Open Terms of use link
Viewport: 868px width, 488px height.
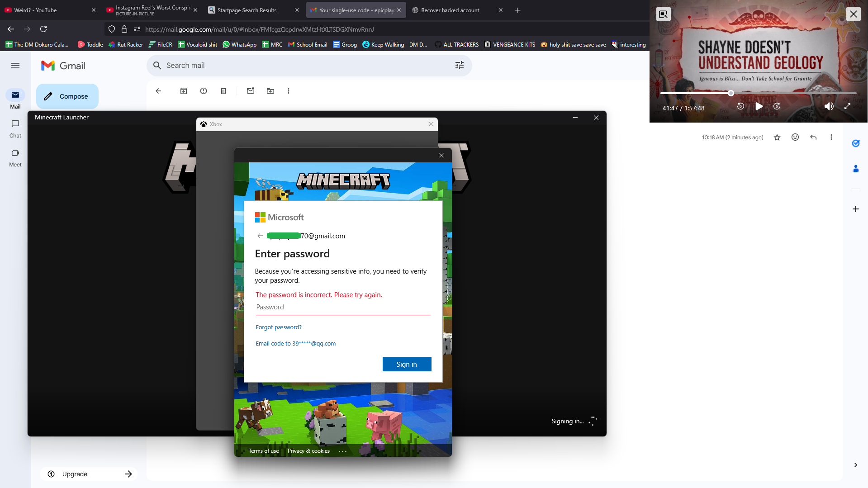264,451
